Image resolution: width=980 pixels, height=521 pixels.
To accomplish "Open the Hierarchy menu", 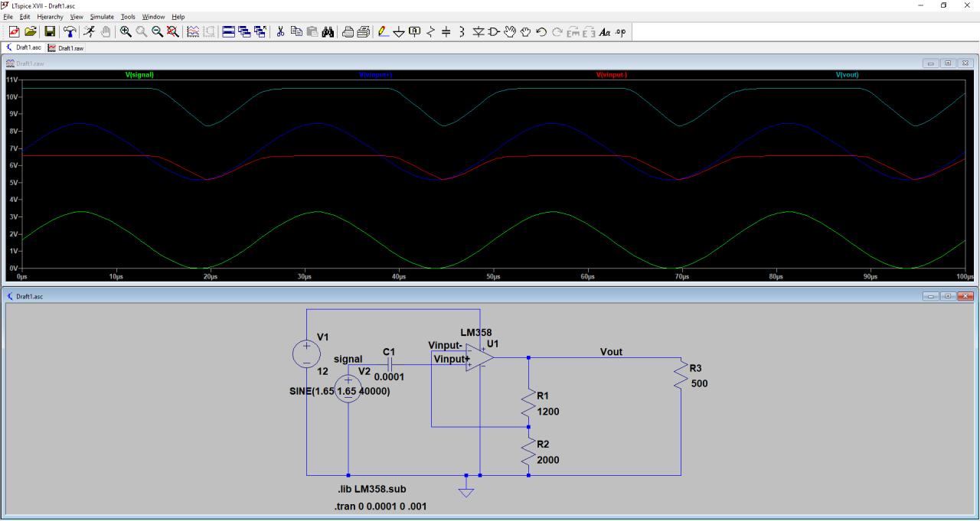I will click(50, 17).
